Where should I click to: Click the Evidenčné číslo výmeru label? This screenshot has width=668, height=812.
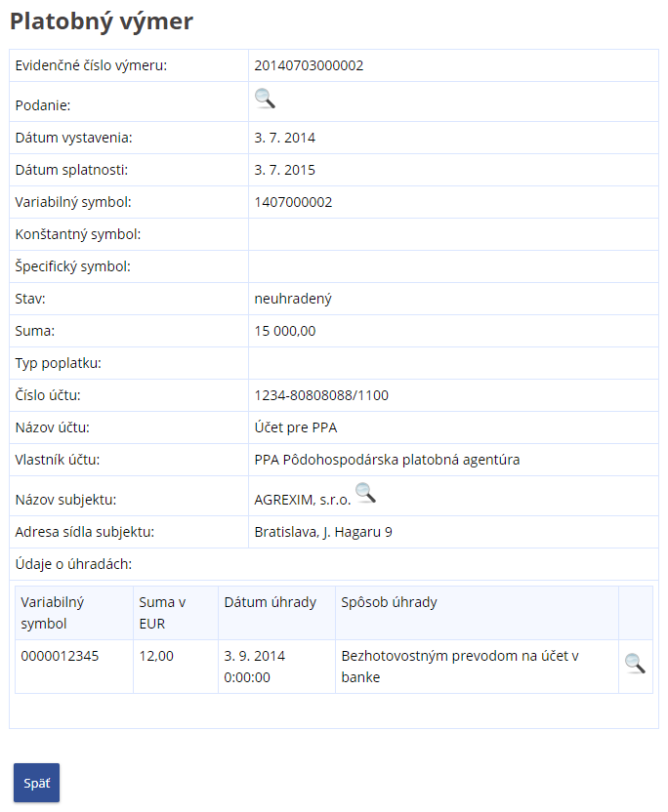(91, 65)
